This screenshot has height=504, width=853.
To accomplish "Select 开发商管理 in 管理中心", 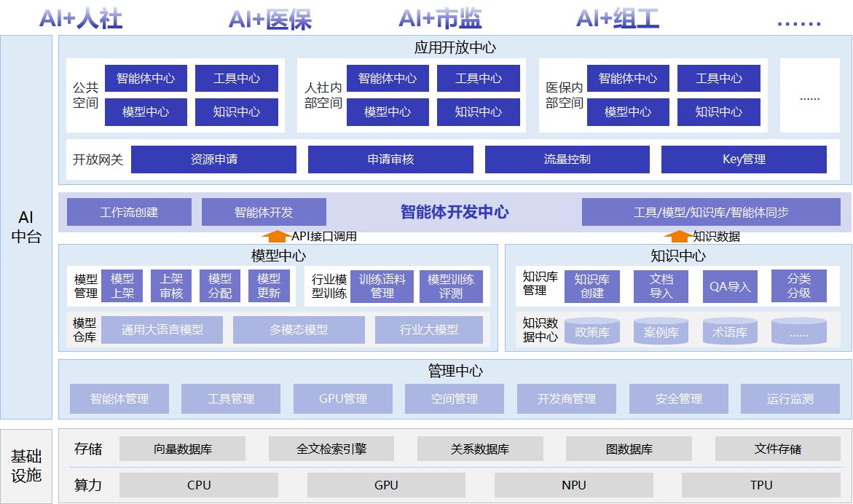I will [x=566, y=398].
